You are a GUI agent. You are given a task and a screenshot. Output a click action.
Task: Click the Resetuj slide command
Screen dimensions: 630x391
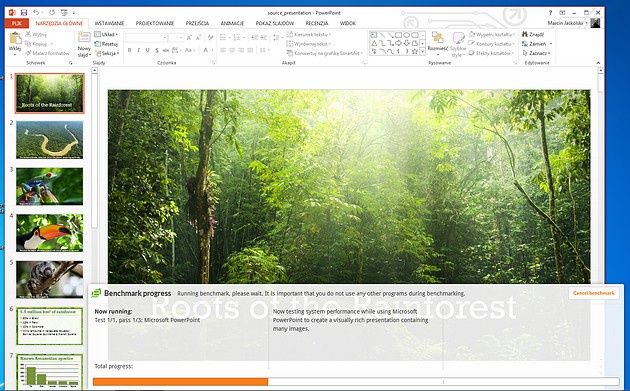pyautogui.click(x=106, y=44)
